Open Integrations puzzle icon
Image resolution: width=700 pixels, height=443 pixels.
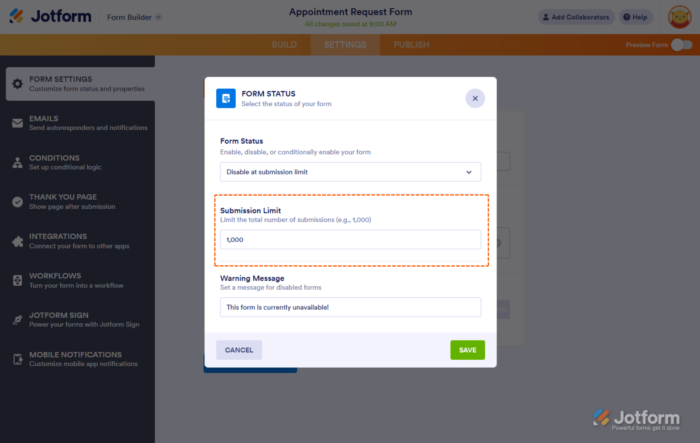tap(17, 241)
